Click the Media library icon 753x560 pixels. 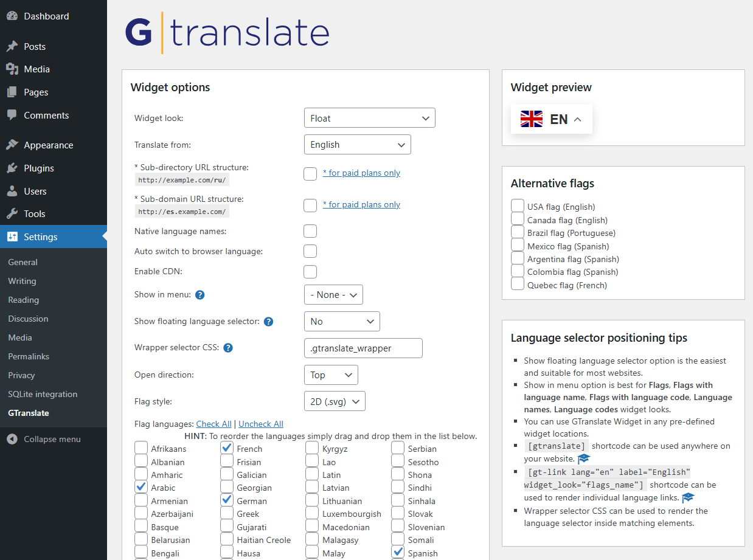tap(12, 69)
